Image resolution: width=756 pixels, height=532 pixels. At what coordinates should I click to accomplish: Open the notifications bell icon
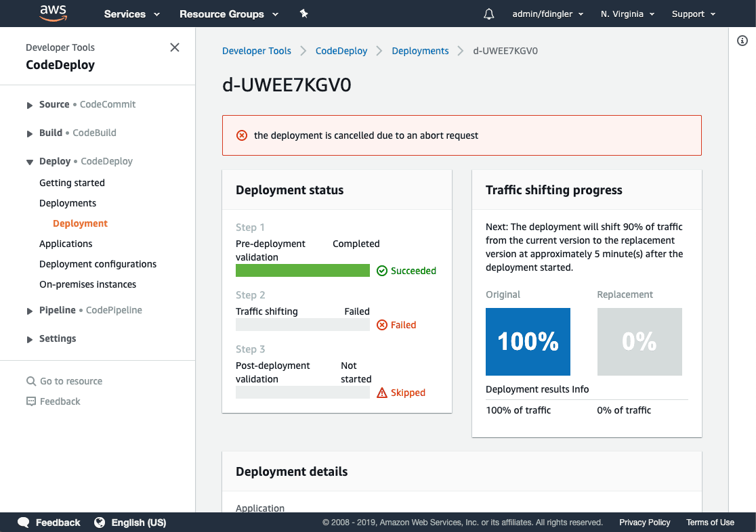(x=489, y=14)
